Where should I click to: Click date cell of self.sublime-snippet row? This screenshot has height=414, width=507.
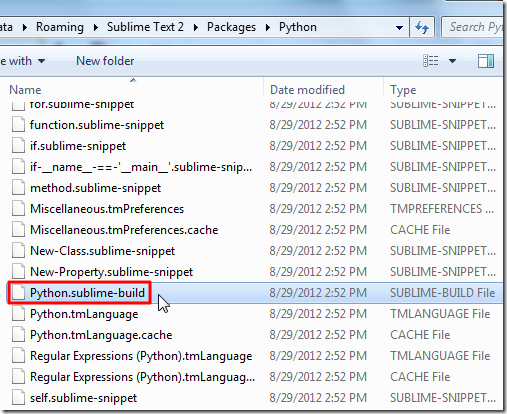pyautogui.click(x=318, y=398)
